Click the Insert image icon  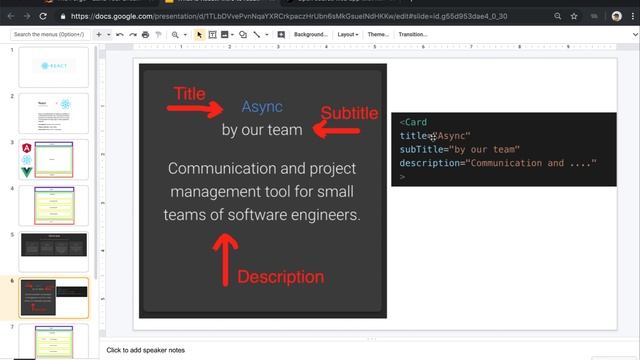click(x=224, y=35)
